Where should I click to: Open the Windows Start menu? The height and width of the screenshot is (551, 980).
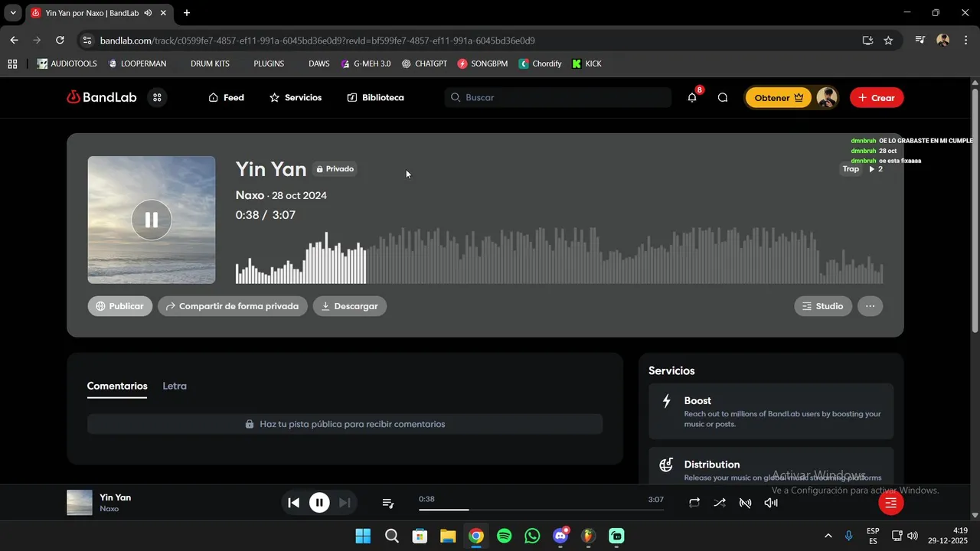pos(363,536)
